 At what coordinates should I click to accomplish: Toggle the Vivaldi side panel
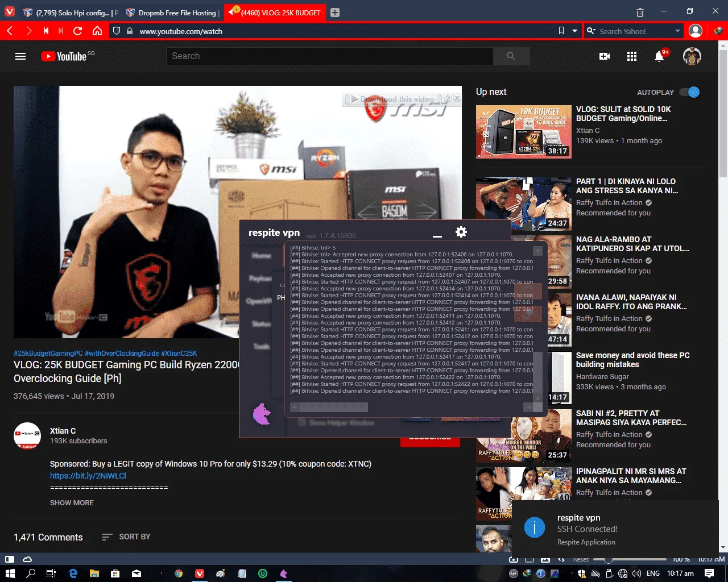[x=10, y=559]
